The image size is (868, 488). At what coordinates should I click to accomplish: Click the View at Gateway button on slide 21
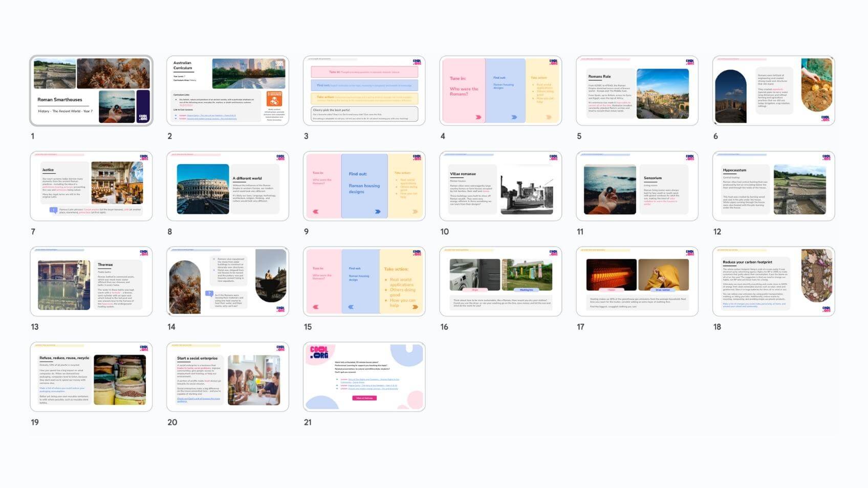pos(364,398)
